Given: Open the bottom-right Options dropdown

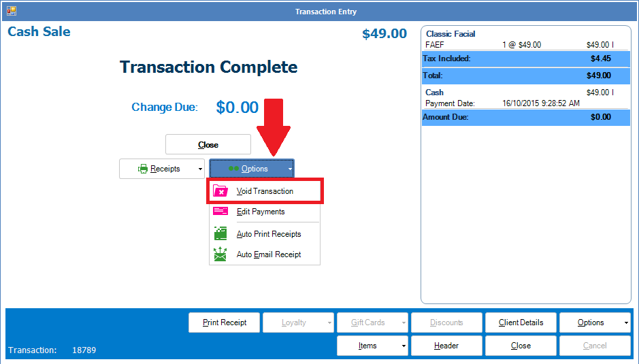Looking at the screenshot, I should point(595,322).
